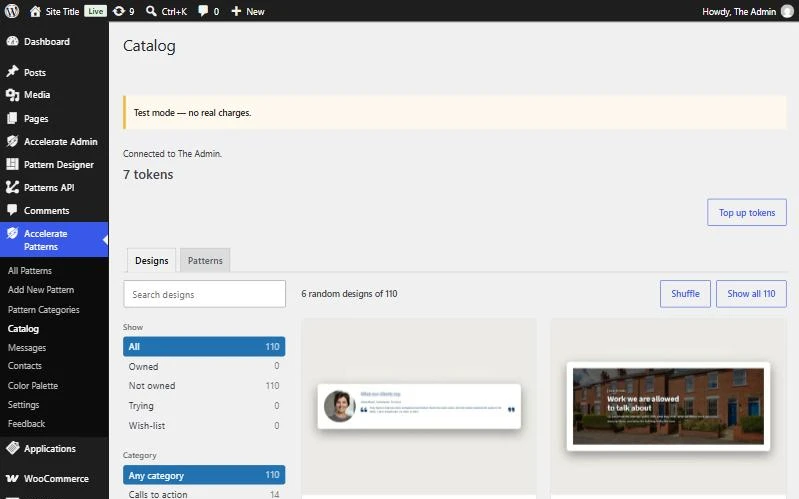This screenshot has width=799, height=499.
Task: Click the WooCommerce icon
Action: pos(12,479)
